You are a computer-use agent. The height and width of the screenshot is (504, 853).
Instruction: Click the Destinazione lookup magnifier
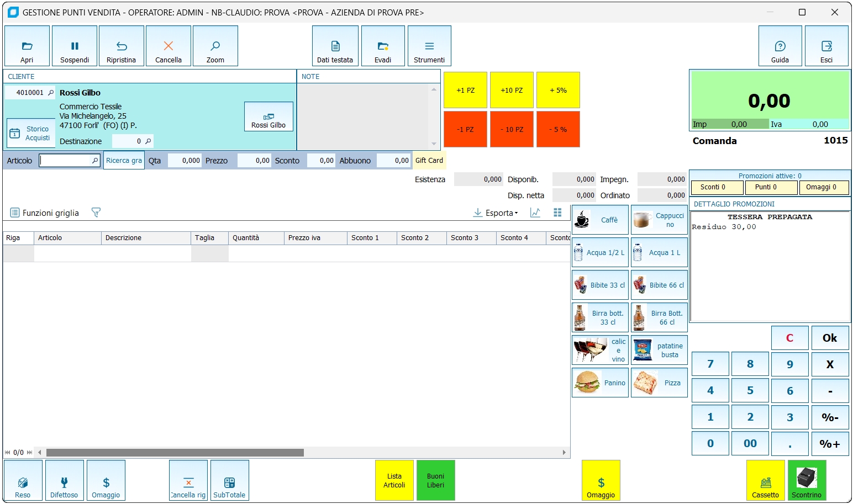(x=148, y=141)
